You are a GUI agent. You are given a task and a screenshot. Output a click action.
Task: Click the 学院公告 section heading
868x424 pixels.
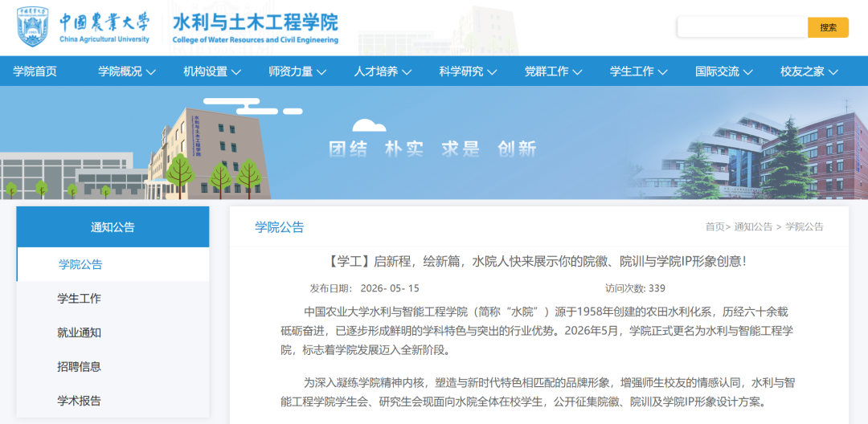(280, 227)
